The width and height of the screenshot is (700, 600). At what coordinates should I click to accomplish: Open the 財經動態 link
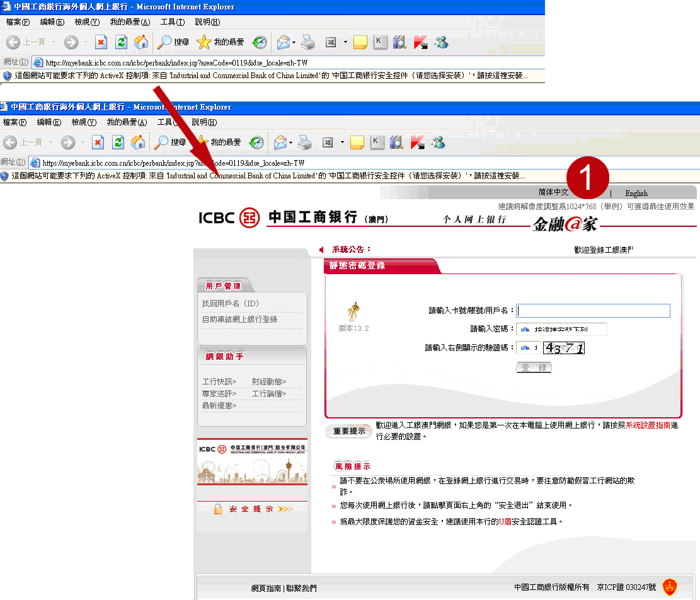click(x=269, y=382)
